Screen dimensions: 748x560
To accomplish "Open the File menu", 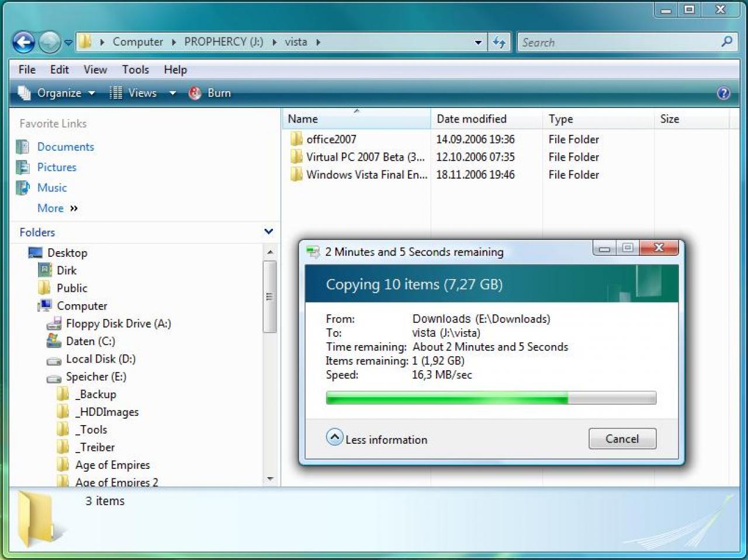I will click(27, 69).
